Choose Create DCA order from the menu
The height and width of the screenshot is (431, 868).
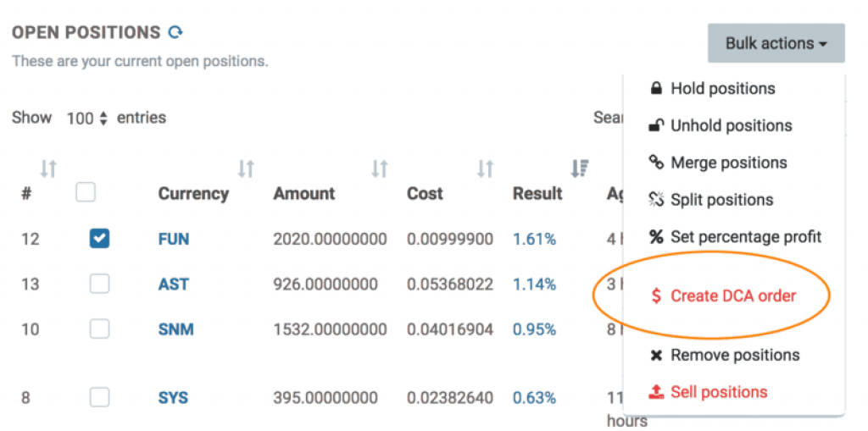[x=733, y=296]
